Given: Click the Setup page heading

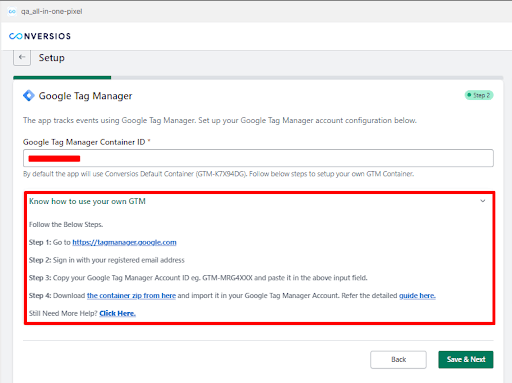Looking at the screenshot, I should [52, 58].
